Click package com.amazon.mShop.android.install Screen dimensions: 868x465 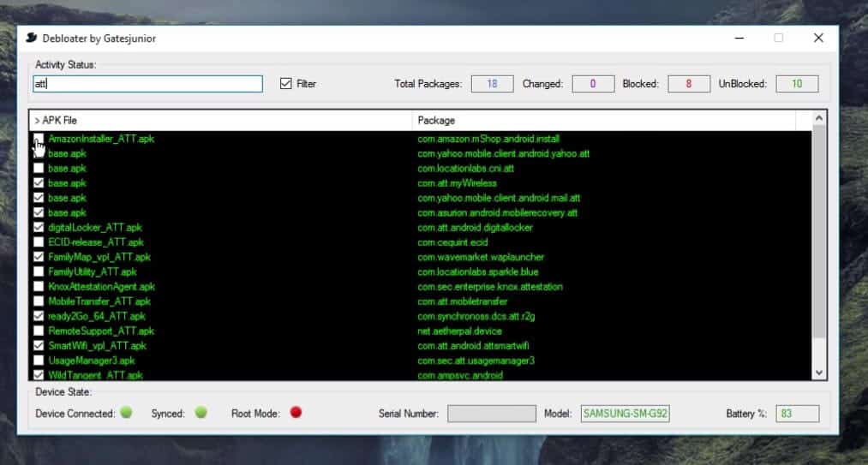[x=488, y=139]
